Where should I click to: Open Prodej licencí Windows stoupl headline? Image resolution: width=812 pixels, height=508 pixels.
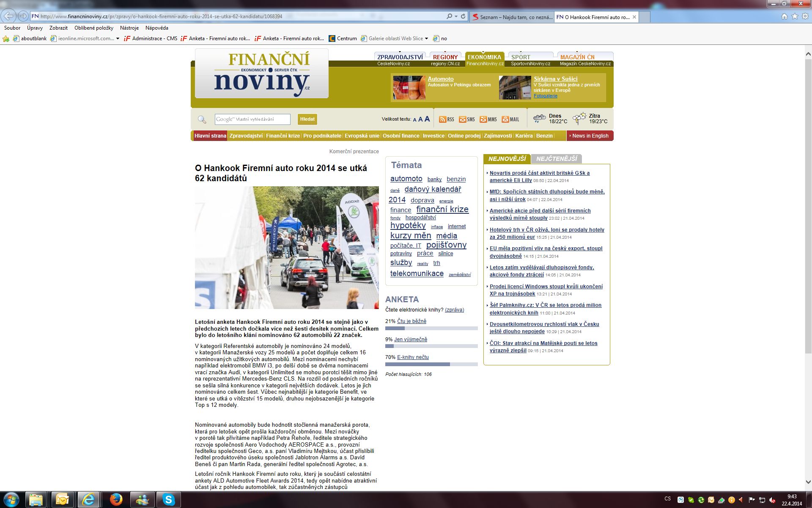[x=546, y=290]
